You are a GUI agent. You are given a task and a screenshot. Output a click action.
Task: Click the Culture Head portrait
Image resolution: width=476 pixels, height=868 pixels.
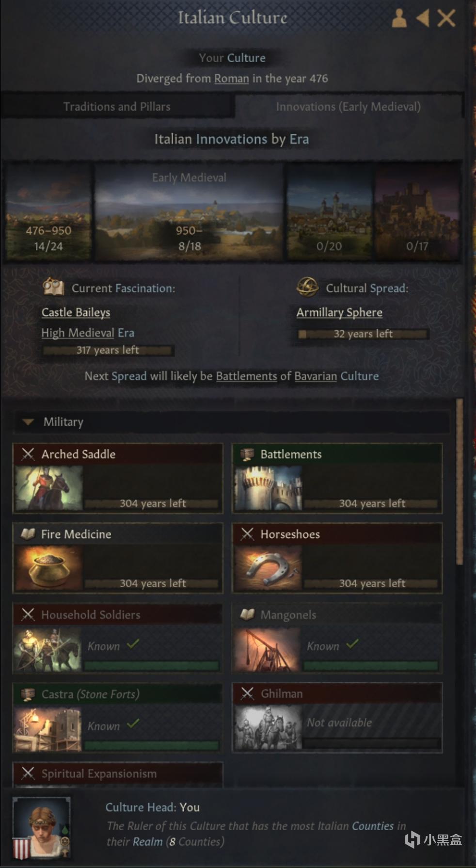41,828
